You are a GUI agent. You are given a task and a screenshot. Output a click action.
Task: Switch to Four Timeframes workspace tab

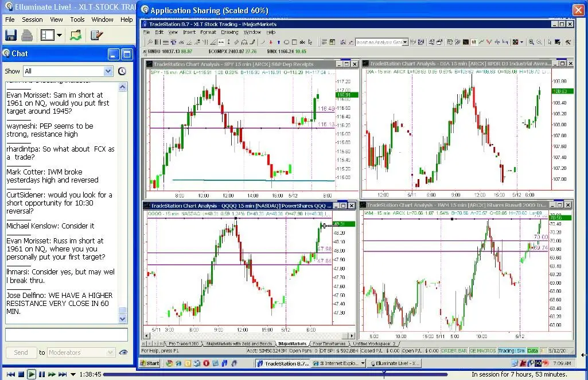pyautogui.click(x=329, y=344)
